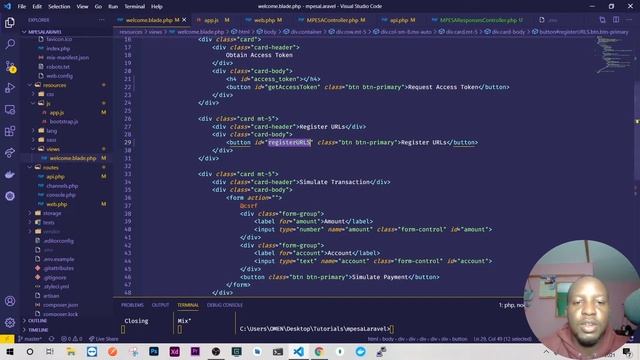Screen dimensions: 640x360
Task: Collapse the views folder
Action: coord(53,149)
